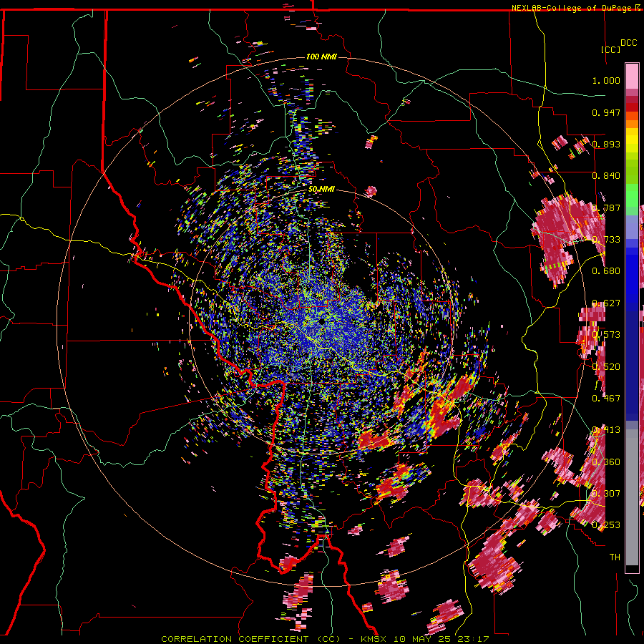This screenshot has width=644, height=644.
Task: Select the 0.520 scale value
Action: tap(606, 367)
